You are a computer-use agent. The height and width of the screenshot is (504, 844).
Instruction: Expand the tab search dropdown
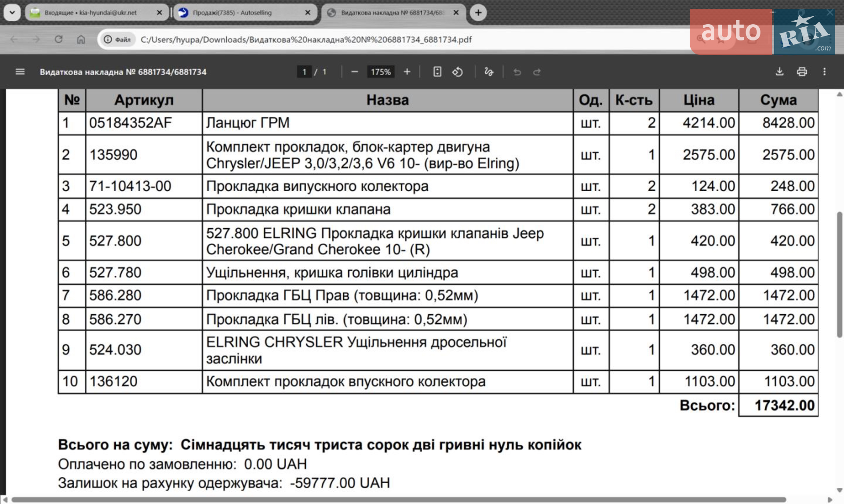click(x=12, y=13)
